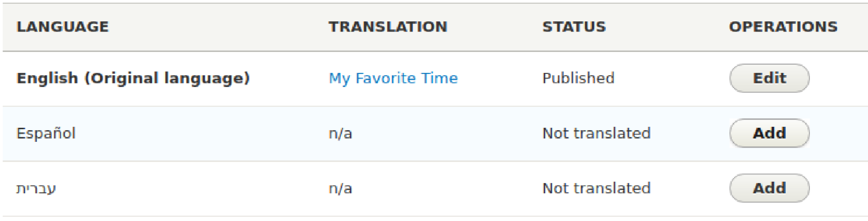Click Edit button for English
The height and width of the screenshot is (221, 868).
769,78
